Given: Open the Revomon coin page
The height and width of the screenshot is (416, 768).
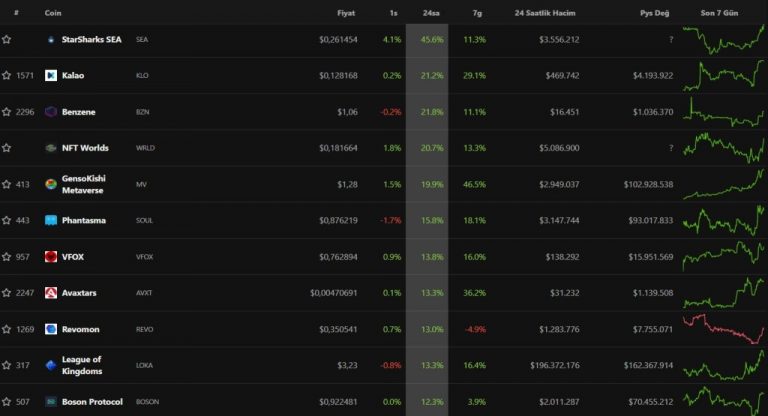Looking at the screenshot, I should pyautogui.click(x=80, y=329).
